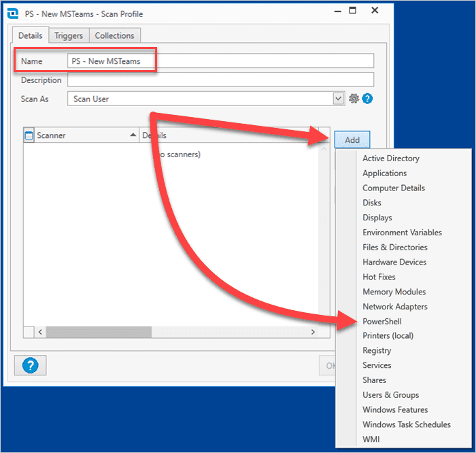Screen dimensions: 476x453
Task: Open the Scan As dropdown
Action: (x=338, y=99)
